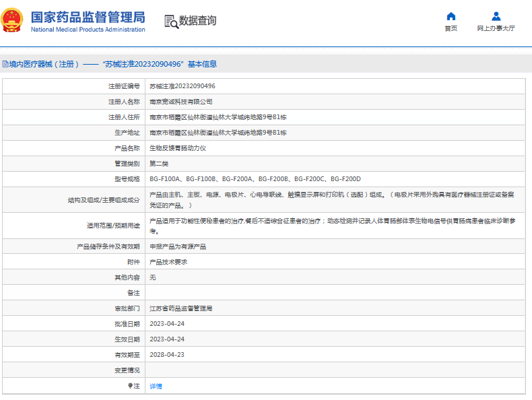Select model list starting BG-F100A
532x400 pixels.
255,179
